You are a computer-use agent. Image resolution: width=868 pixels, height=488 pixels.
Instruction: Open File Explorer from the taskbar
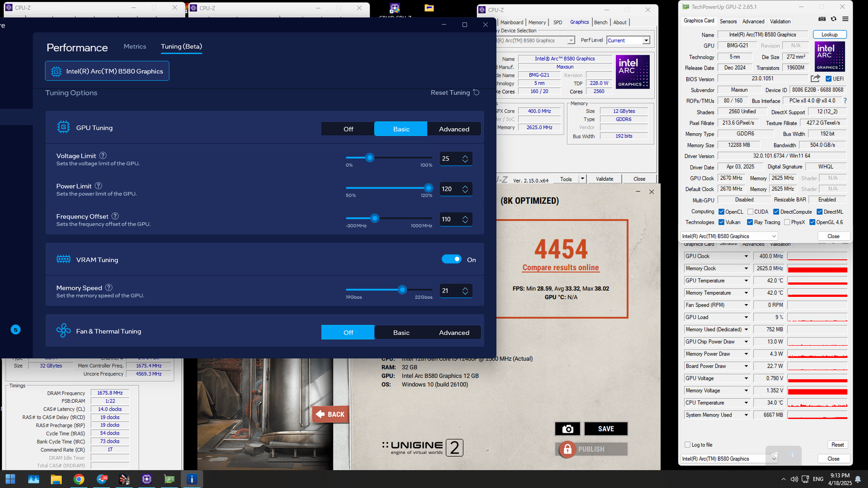[56, 479]
